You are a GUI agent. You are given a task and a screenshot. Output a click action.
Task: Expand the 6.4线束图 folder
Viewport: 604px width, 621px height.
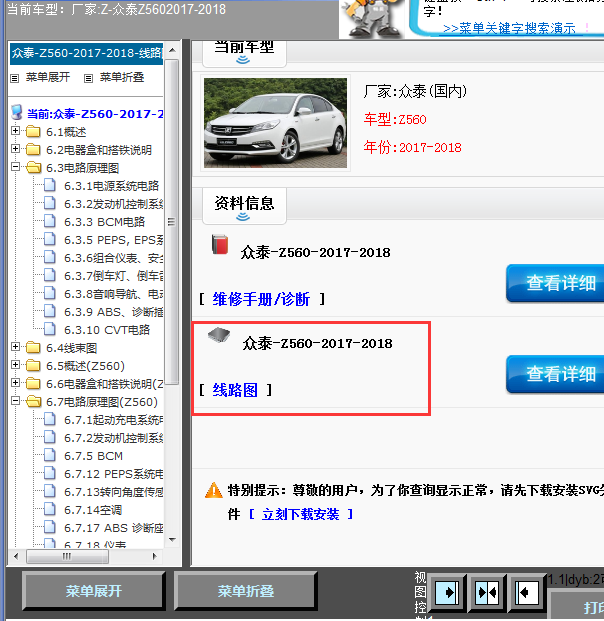pyautogui.click(x=15, y=347)
